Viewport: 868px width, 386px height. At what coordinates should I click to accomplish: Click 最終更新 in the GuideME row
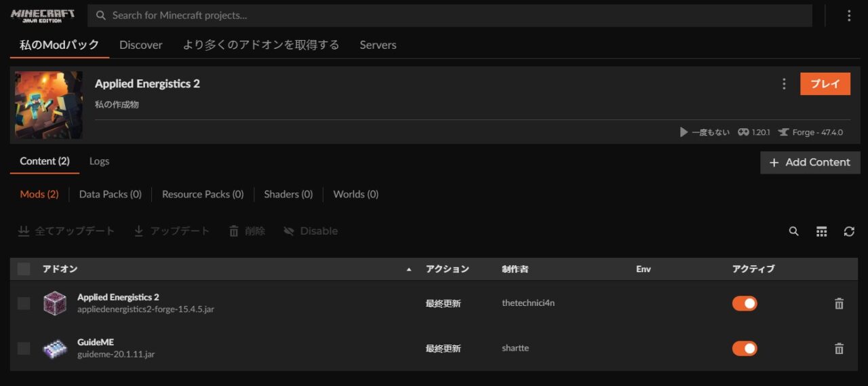pyautogui.click(x=443, y=348)
